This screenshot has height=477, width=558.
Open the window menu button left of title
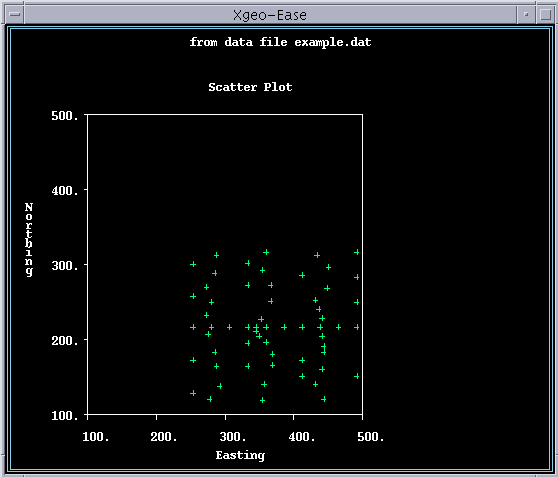(x=15, y=15)
